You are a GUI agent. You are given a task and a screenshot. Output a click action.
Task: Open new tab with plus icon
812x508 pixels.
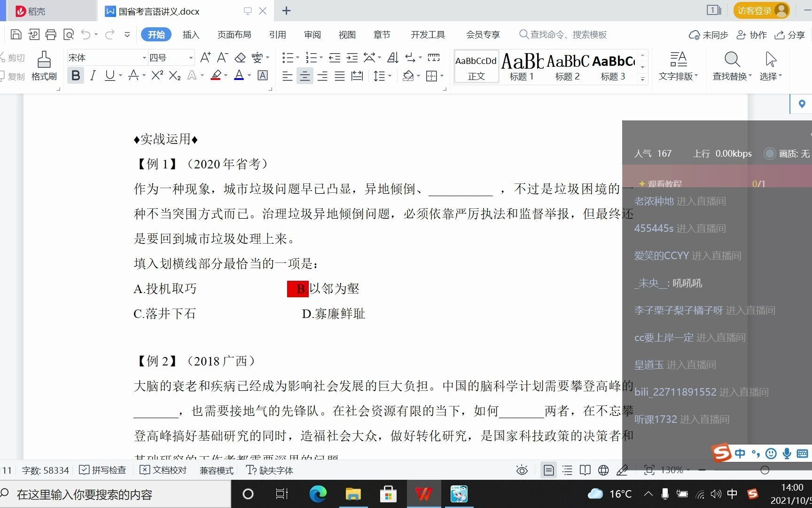pos(286,11)
